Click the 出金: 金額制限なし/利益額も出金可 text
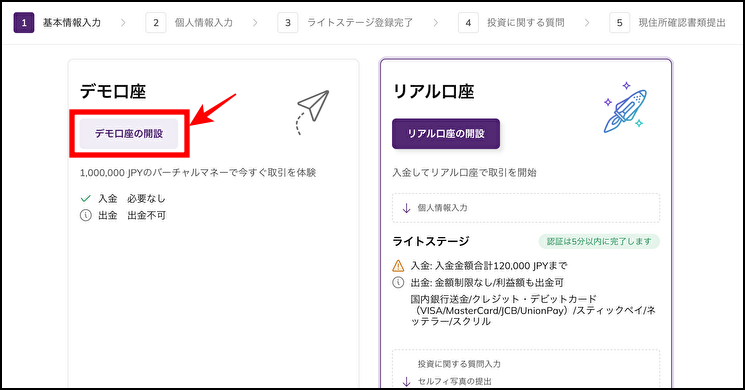The height and width of the screenshot is (390, 745). click(x=487, y=283)
